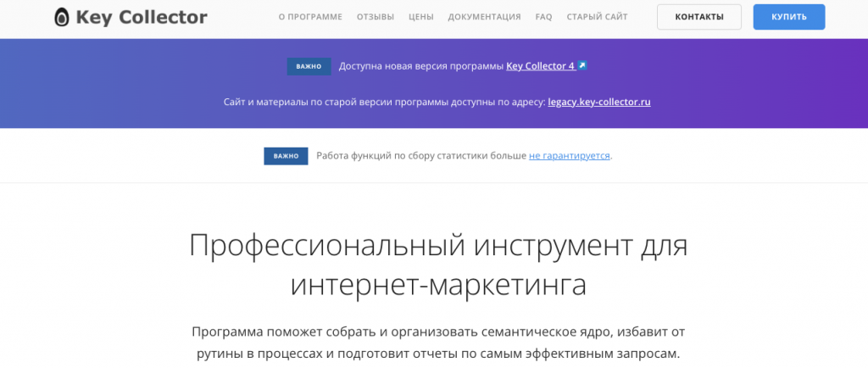
Task: Click the Key Collector egg logo icon
Action: coord(62,17)
